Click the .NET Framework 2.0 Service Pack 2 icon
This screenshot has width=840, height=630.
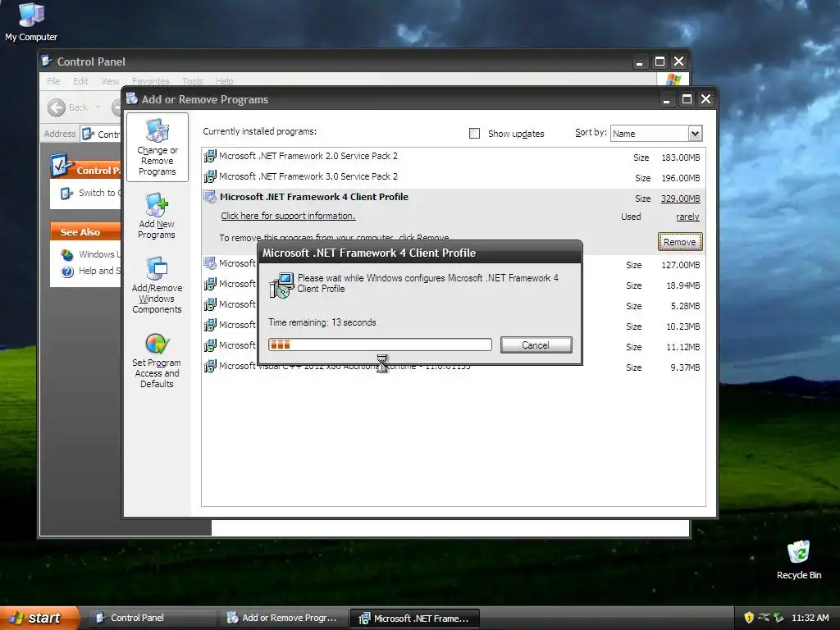point(210,156)
